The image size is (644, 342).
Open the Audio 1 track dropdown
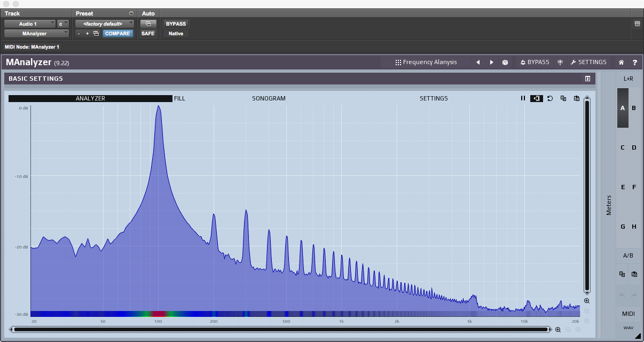pyautogui.click(x=29, y=24)
